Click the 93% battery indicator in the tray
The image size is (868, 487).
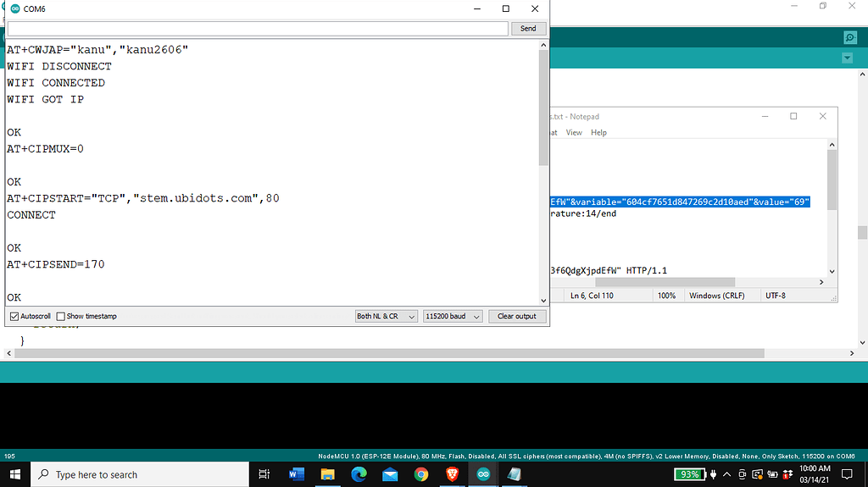pos(690,474)
